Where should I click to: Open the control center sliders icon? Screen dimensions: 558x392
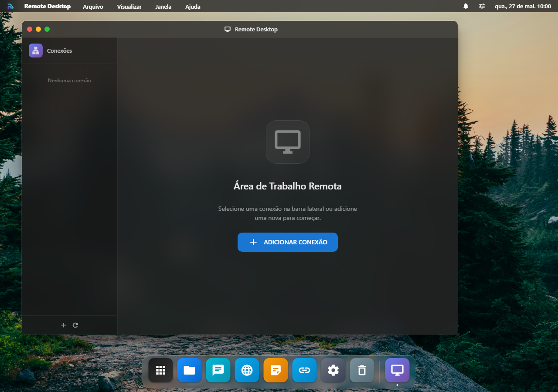click(482, 7)
